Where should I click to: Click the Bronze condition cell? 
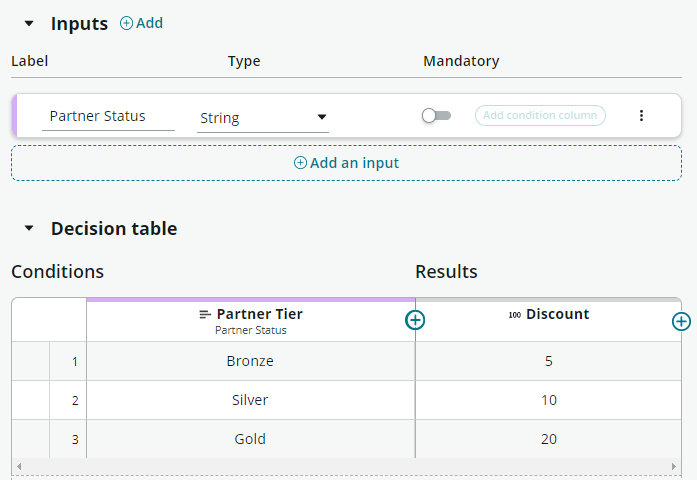(x=251, y=361)
